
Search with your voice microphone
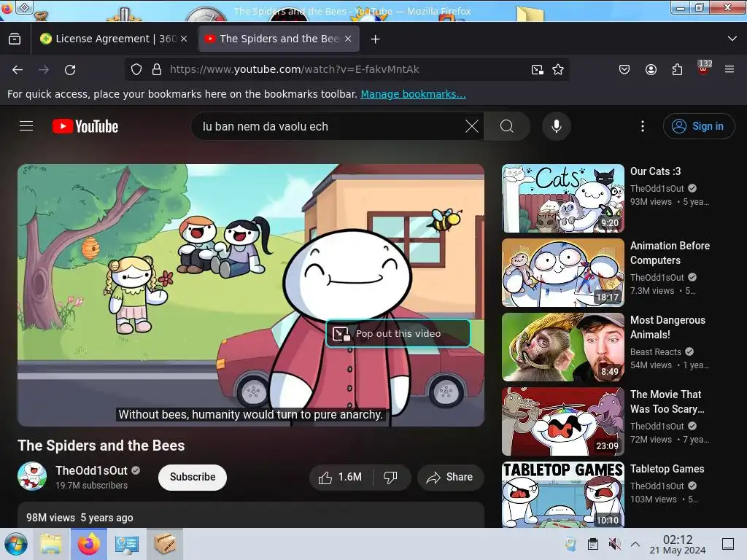point(556,126)
